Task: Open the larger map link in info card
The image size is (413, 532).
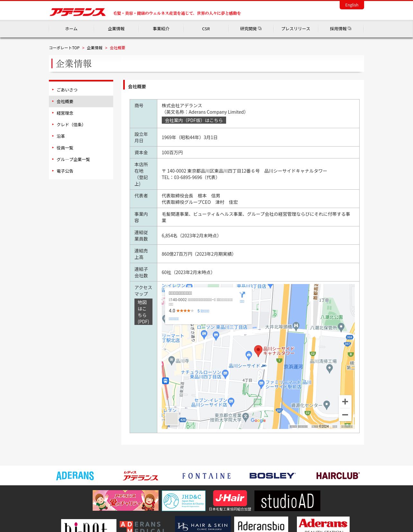Action: tap(174, 319)
